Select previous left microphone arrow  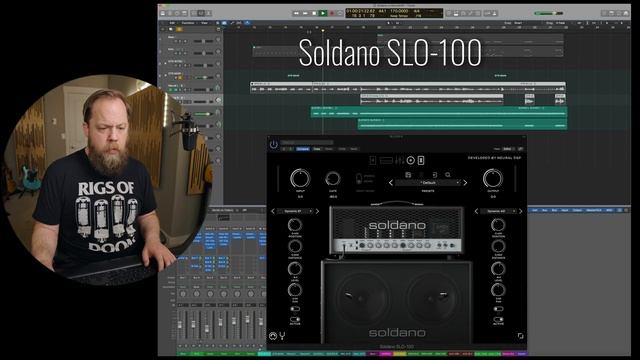pyautogui.click(x=273, y=211)
